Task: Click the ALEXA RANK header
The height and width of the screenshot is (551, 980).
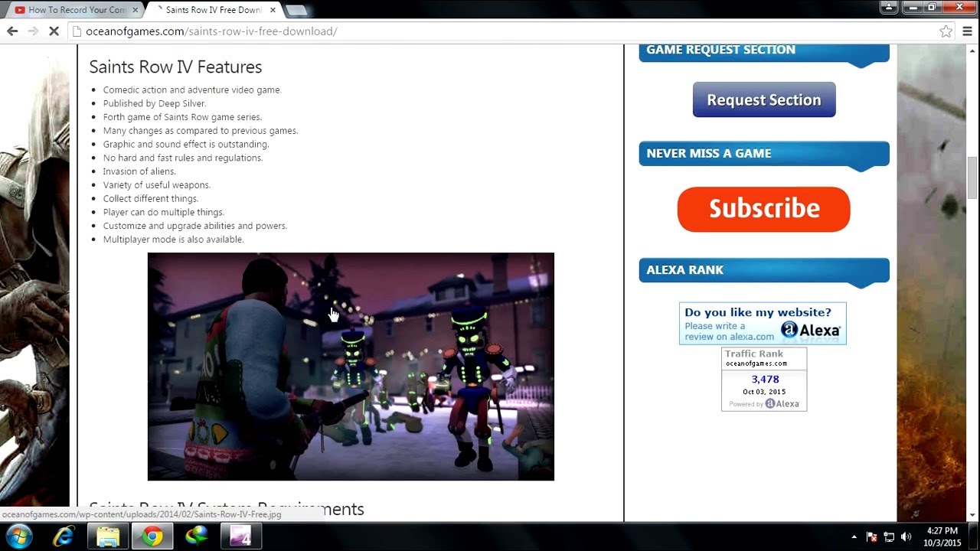Action: click(764, 269)
